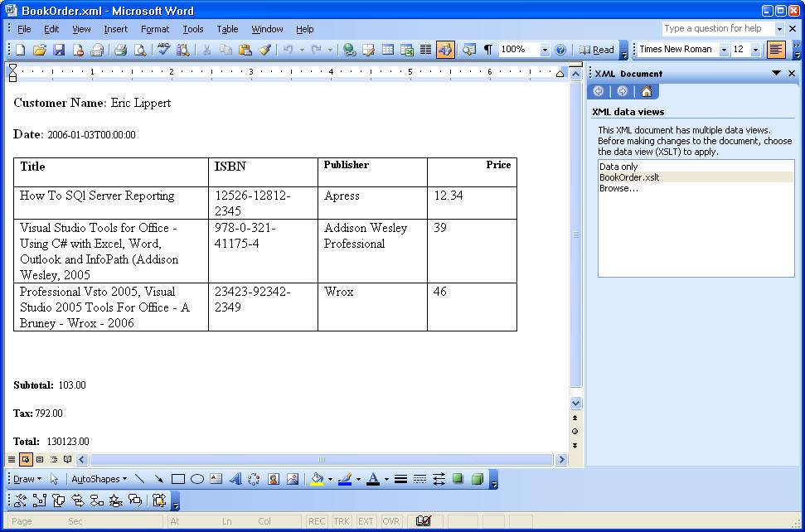
Task: Open the font size 12 dropdown
Action: [755, 50]
